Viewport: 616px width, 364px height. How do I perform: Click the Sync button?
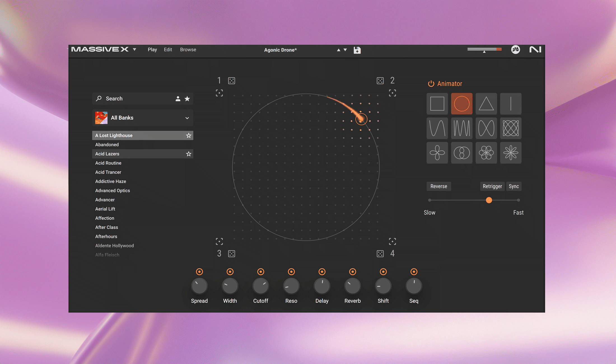[514, 186]
